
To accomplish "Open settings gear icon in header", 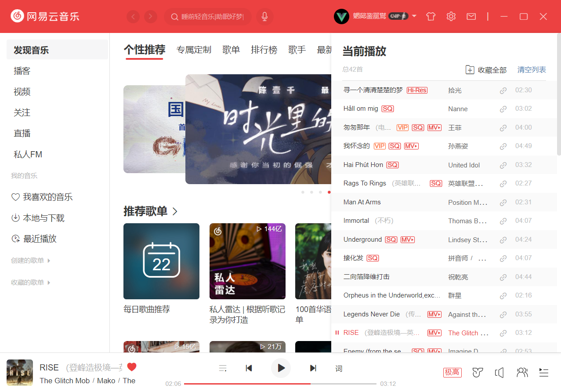I will (x=451, y=17).
